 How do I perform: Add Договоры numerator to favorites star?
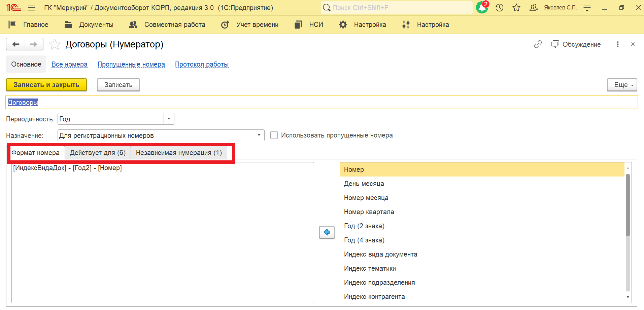coord(55,44)
